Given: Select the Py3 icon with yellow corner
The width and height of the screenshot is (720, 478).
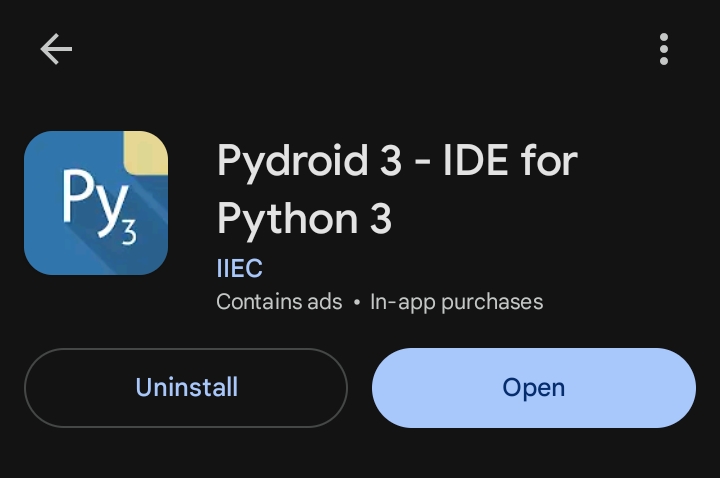Looking at the screenshot, I should [x=96, y=203].
